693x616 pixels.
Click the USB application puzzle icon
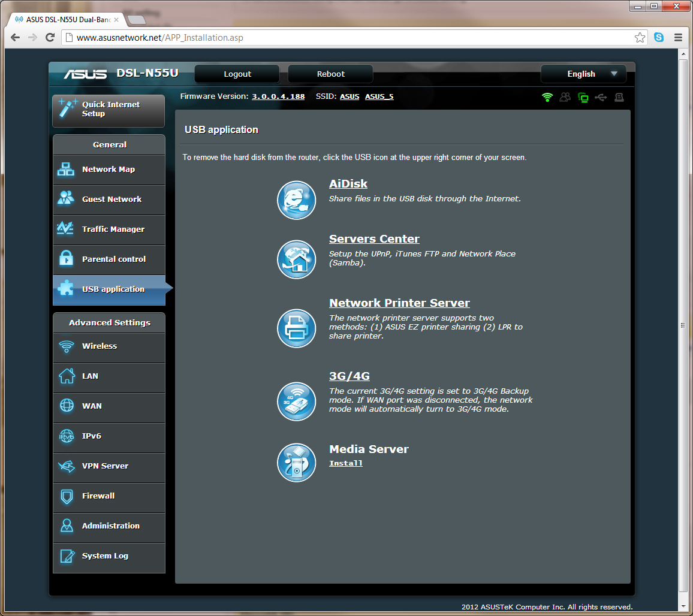coord(66,288)
